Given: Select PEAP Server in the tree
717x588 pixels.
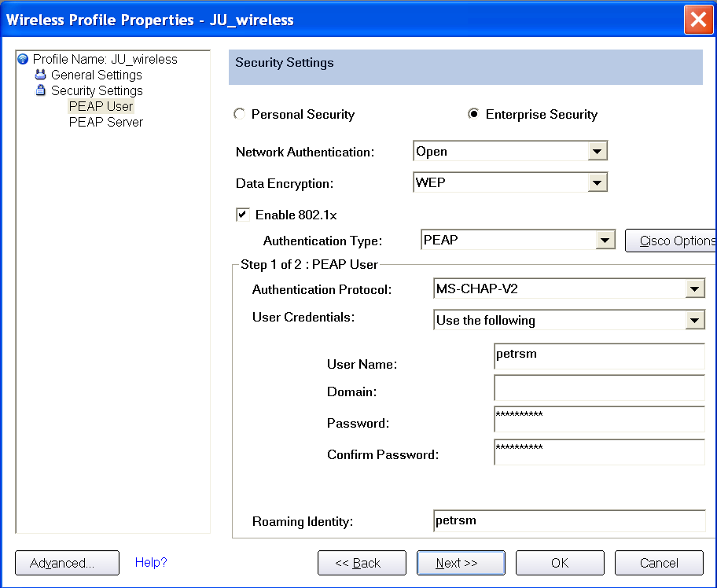Looking at the screenshot, I should [106, 122].
